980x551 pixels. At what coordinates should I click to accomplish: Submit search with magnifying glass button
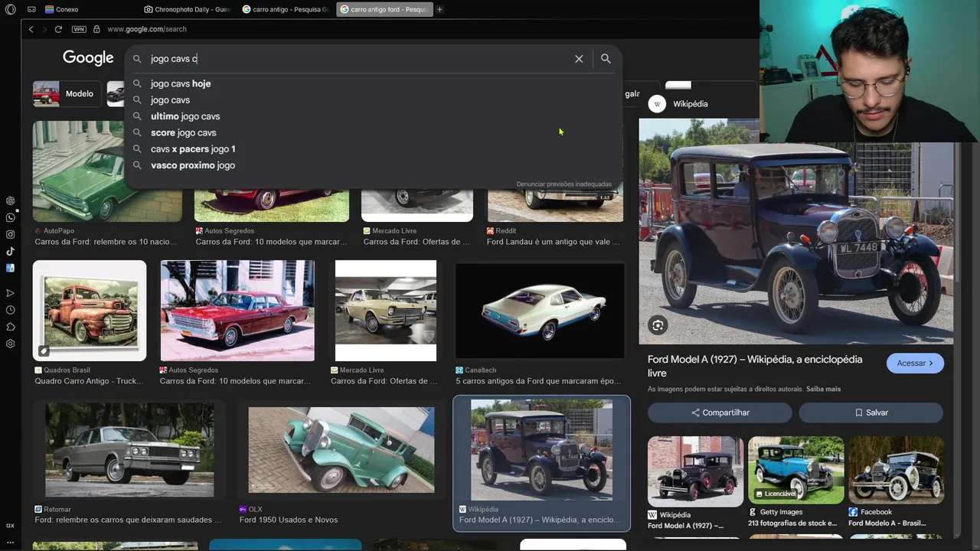click(x=606, y=59)
